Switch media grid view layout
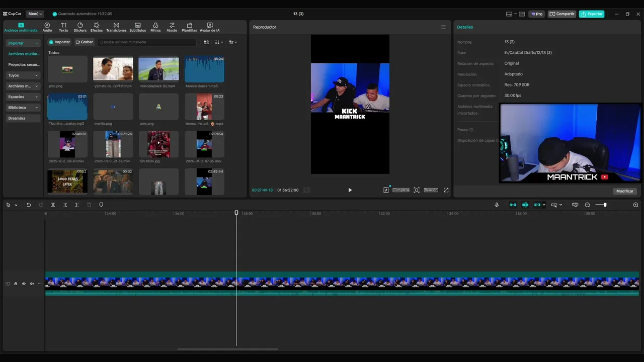Screen dimensions: 644x362 [x=206, y=42]
